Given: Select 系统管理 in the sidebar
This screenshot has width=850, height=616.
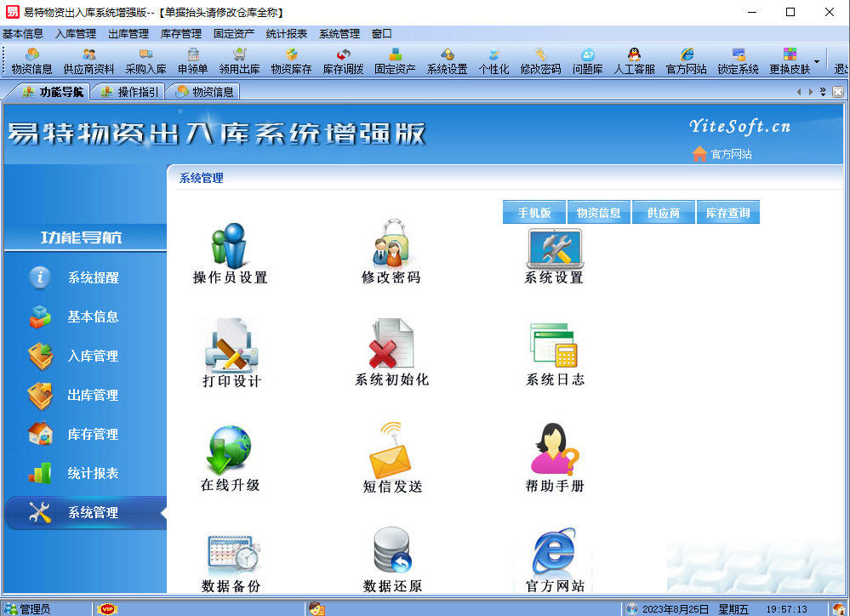Looking at the screenshot, I should 85,512.
